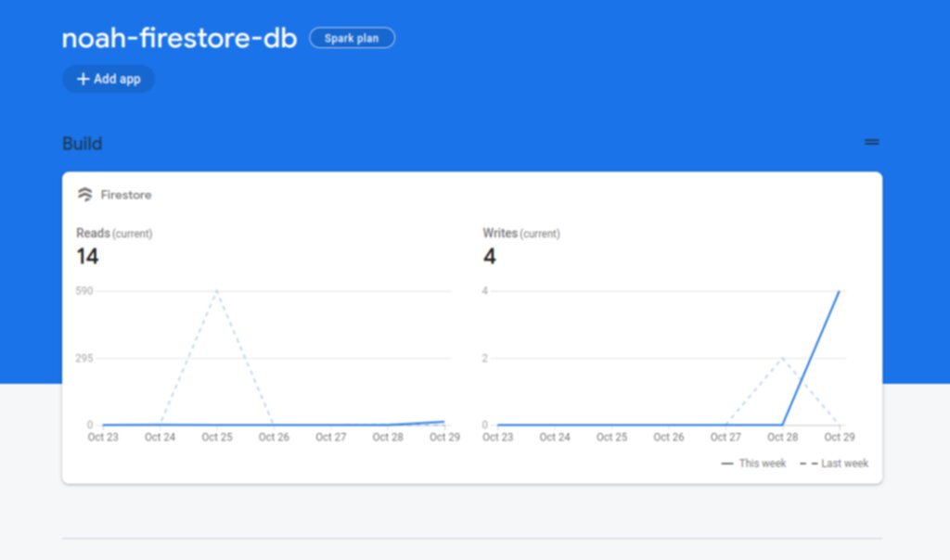The height and width of the screenshot is (560, 950).
Task: Open the Spark plan badge
Action: pos(352,38)
